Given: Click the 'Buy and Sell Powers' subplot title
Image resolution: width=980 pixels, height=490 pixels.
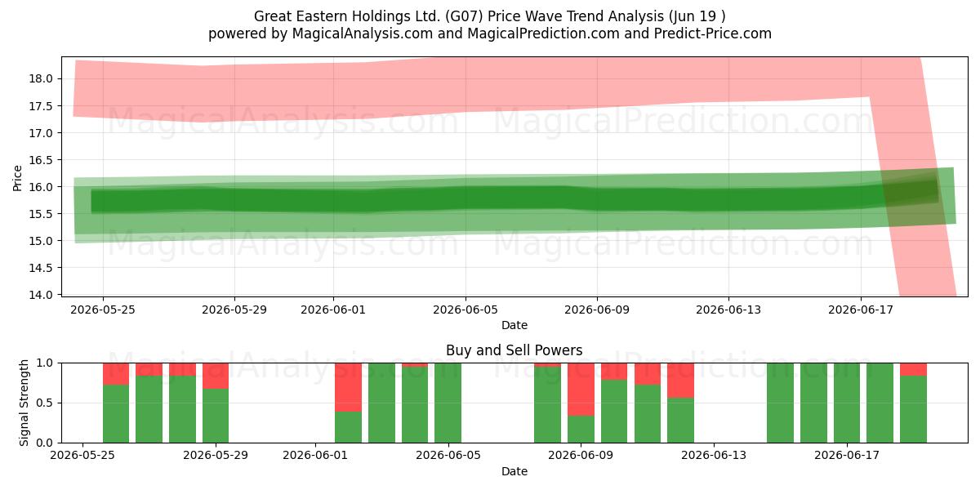Looking at the screenshot, I should 514,350.
